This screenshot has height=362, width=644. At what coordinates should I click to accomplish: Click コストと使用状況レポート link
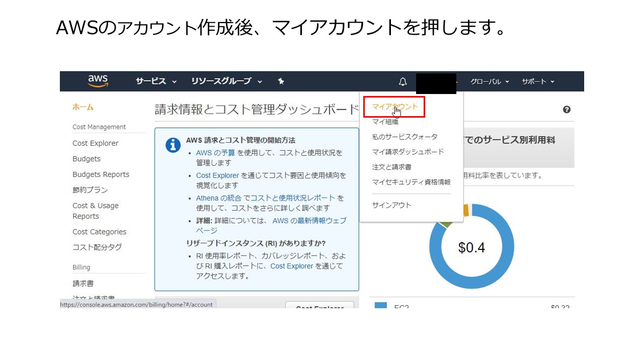click(293, 198)
